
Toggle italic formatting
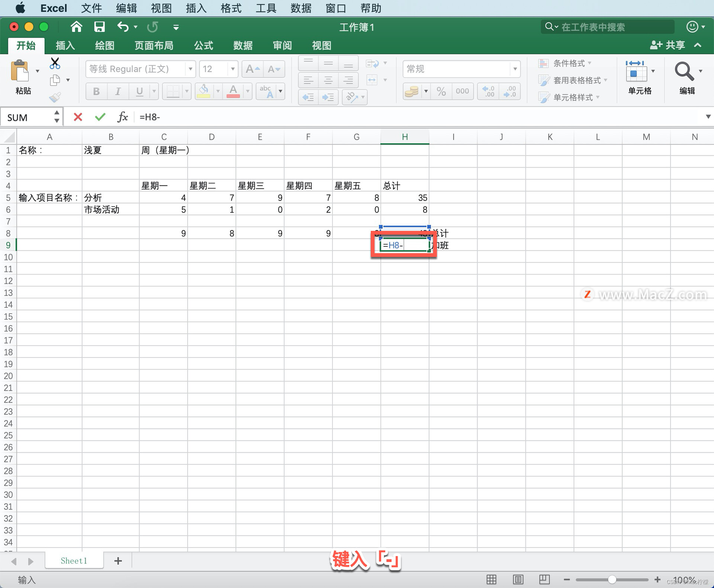click(x=118, y=91)
